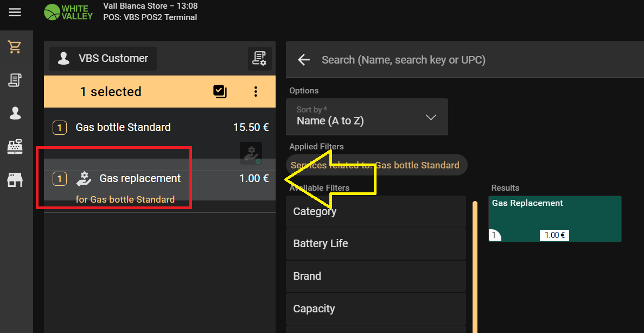Open the three-dot menu for selected lines
This screenshot has width=644, height=333.
coord(256,92)
